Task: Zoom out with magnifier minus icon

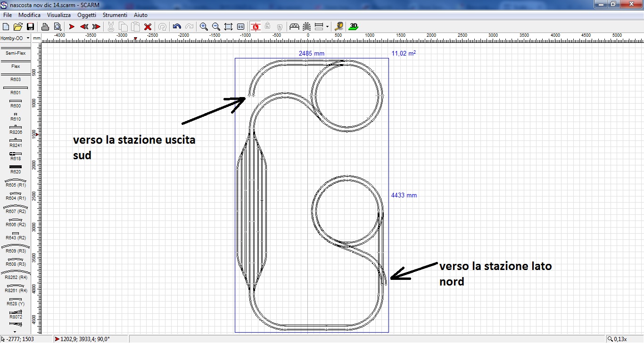Action: click(x=216, y=26)
